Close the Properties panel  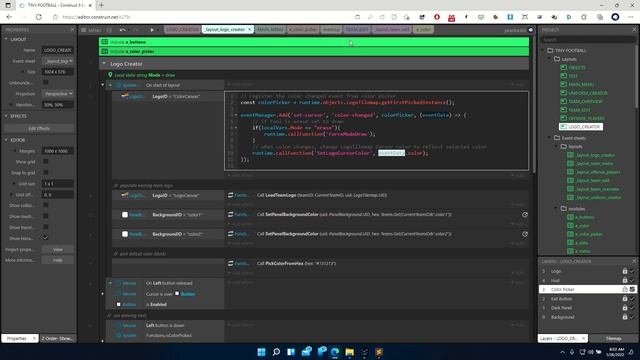72,30
